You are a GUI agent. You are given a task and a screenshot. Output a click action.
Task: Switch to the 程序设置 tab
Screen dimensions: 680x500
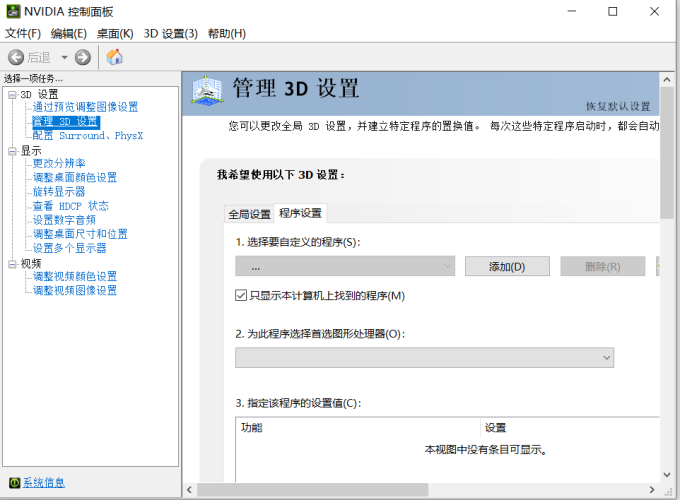[x=300, y=213]
